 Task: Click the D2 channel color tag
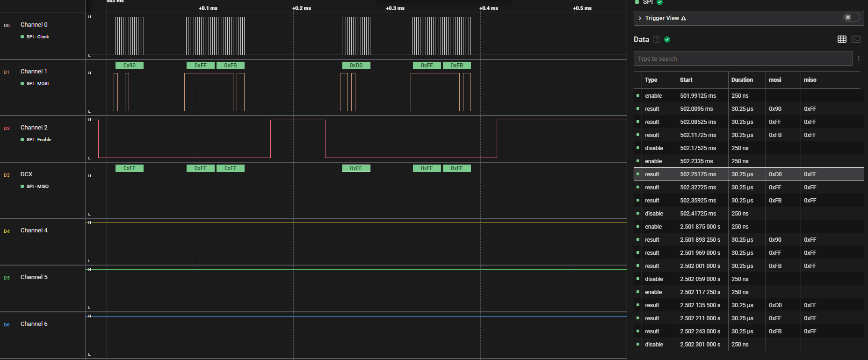(7, 129)
